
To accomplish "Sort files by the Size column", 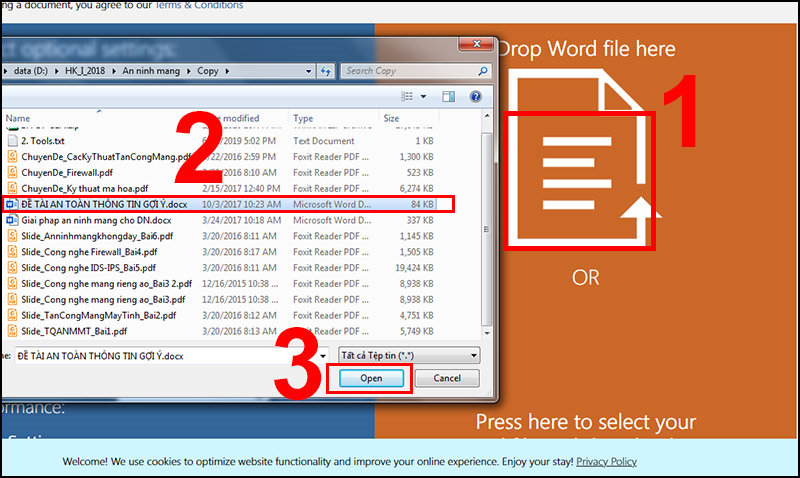I will point(391,118).
